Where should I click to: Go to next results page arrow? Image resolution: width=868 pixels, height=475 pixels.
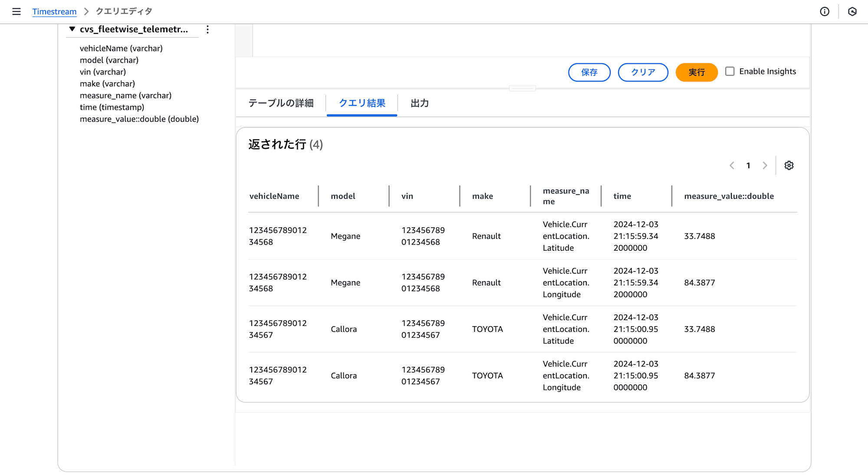(x=765, y=166)
